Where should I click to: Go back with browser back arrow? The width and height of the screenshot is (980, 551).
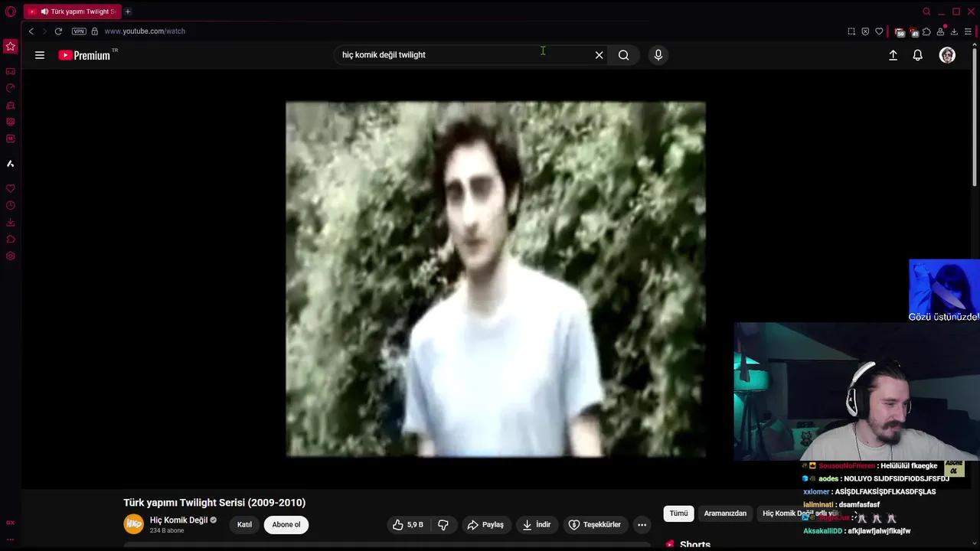point(31,31)
